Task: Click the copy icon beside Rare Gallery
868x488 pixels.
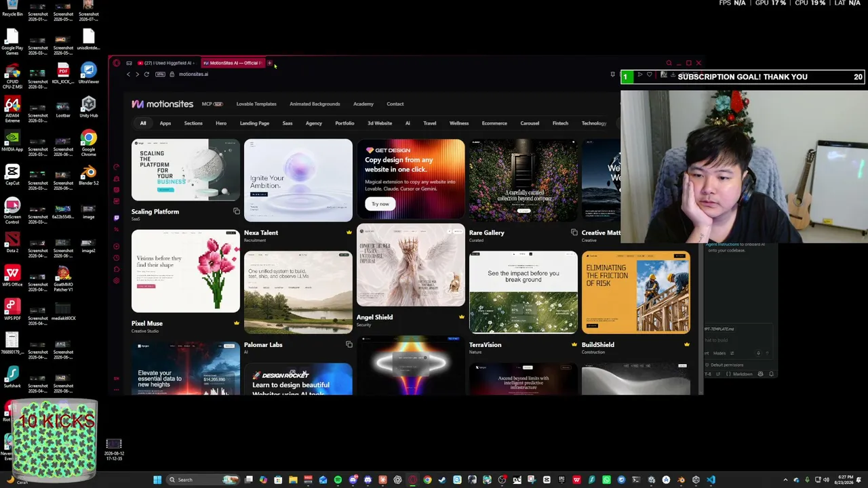Action: (574, 232)
